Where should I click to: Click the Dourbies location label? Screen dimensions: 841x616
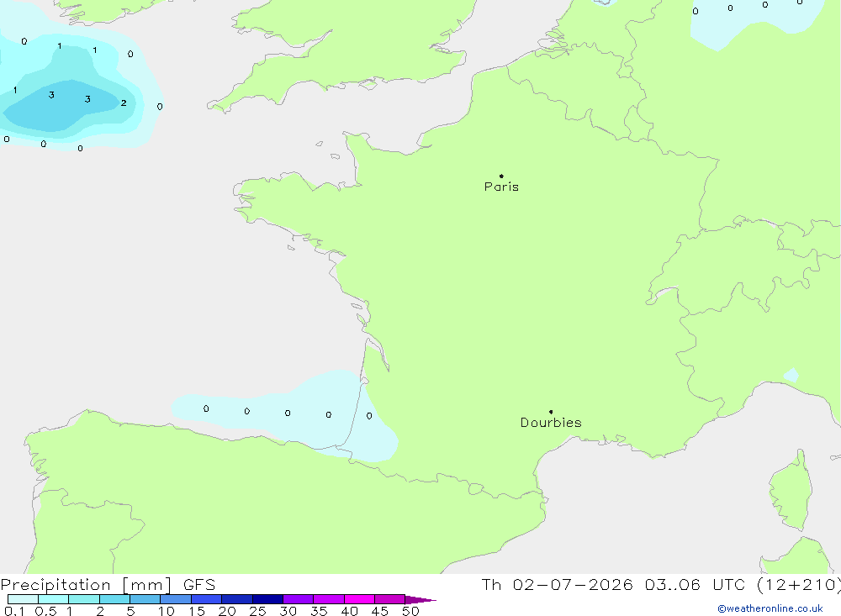click(551, 423)
